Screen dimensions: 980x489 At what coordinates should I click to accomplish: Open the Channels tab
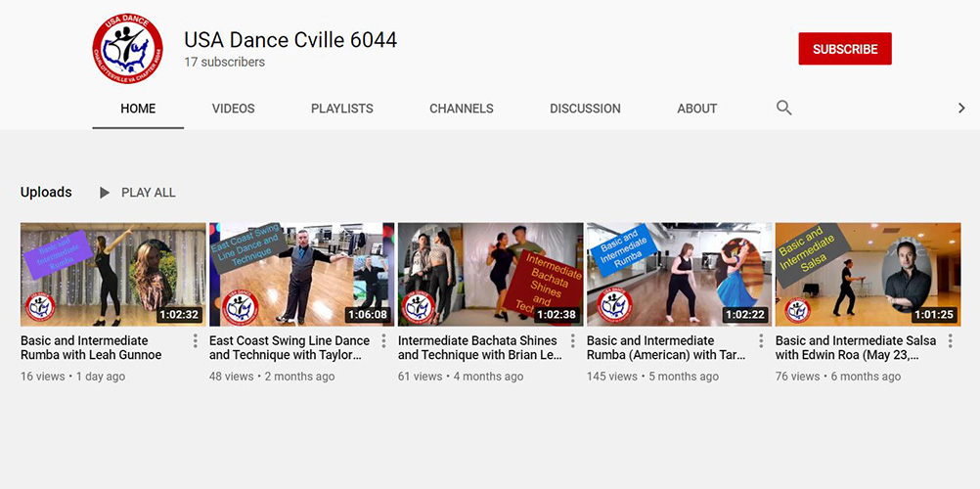(462, 109)
